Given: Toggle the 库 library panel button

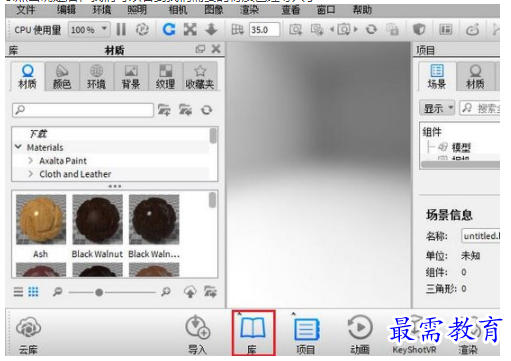Looking at the screenshot, I should point(253,333).
